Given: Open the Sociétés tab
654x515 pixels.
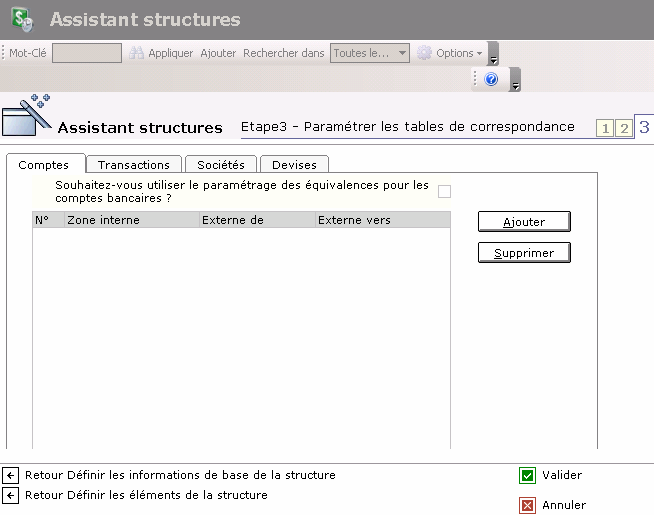Looking at the screenshot, I should [220, 165].
